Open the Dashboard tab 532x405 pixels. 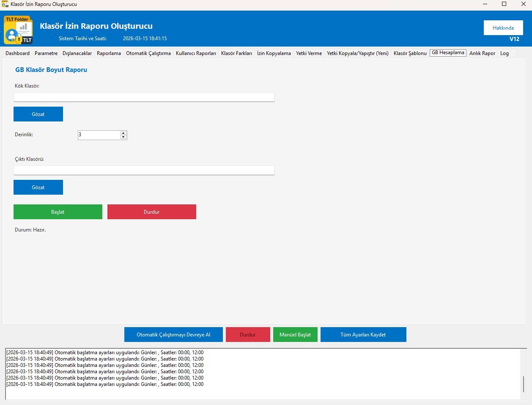click(x=17, y=53)
